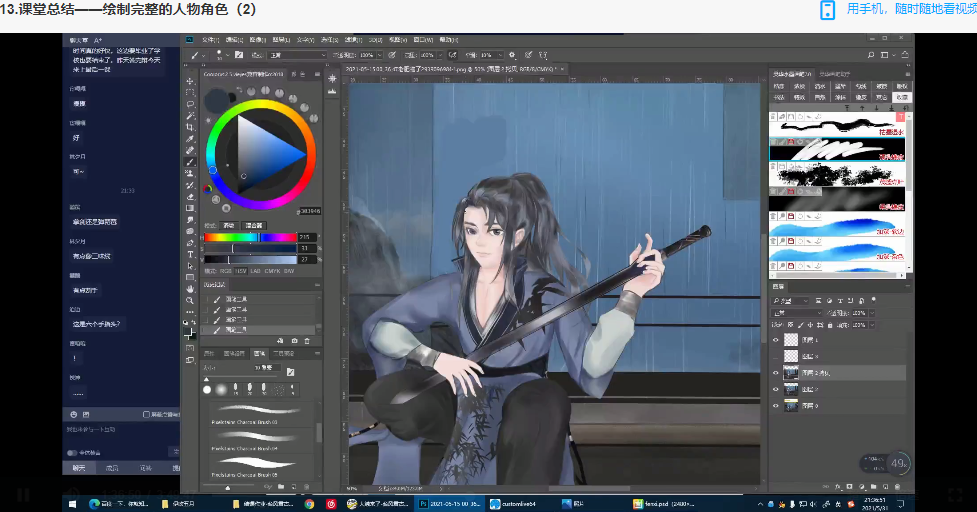Image resolution: width=977 pixels, height=512 pixels.
Task: Hide the 图层 1 layer with its eye icon
Action: (x=776, y=340)
